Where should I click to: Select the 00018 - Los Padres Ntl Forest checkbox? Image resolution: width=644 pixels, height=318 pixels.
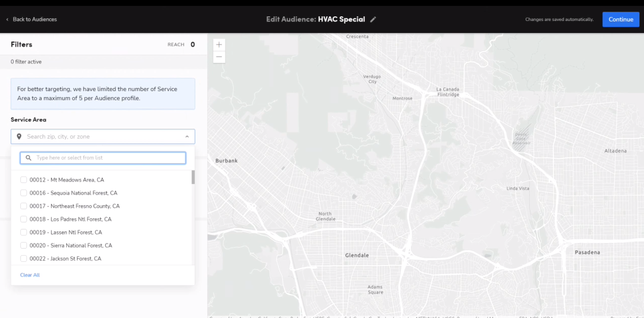click(24, 219)
